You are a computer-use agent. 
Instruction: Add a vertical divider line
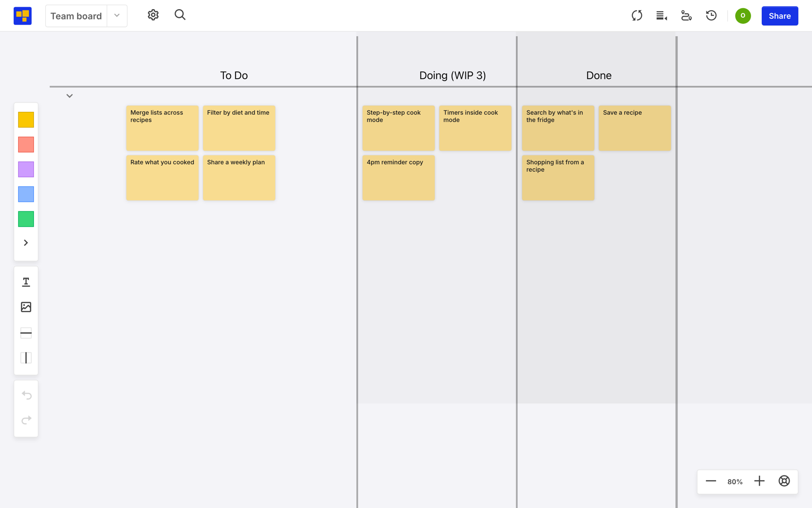click(x=26, y=358)
